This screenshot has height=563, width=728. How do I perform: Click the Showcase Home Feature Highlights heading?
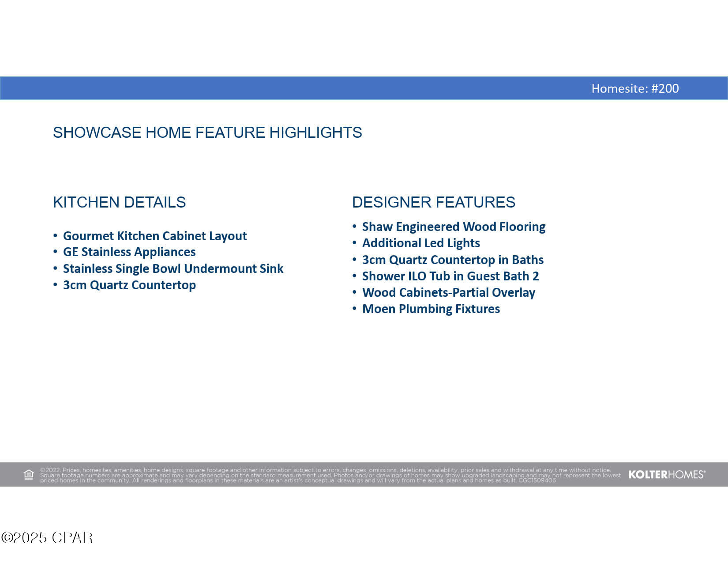tap(207, 132)
